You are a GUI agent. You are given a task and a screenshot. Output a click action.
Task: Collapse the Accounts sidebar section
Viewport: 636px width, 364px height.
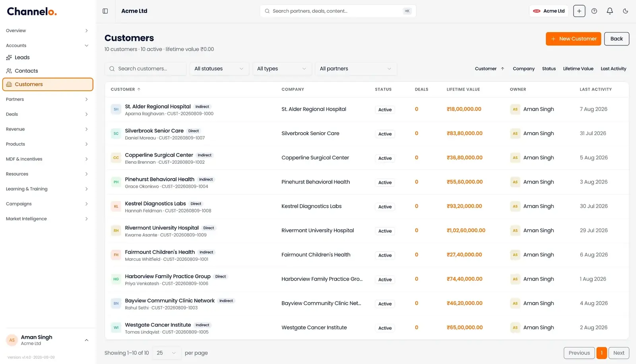coord(47,46)
